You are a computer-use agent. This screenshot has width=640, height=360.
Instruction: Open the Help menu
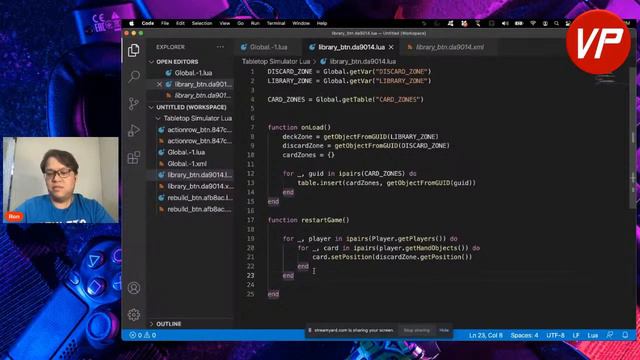click(322, 24)
